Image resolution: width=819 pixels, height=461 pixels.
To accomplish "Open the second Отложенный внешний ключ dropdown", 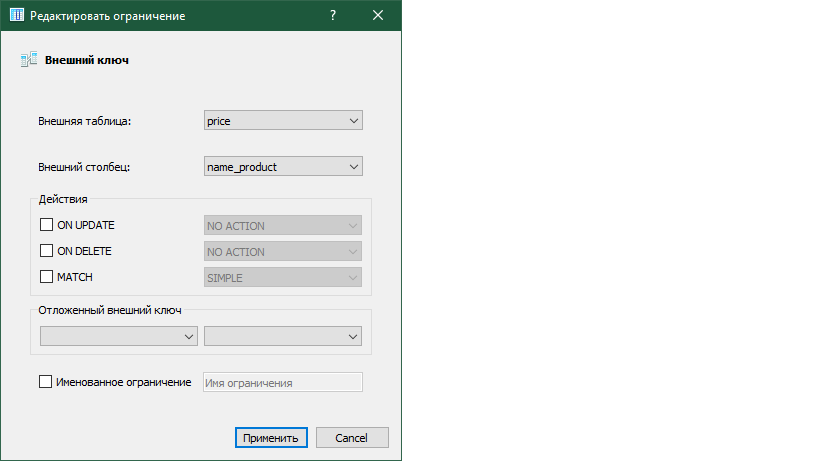I will [283, 336].
